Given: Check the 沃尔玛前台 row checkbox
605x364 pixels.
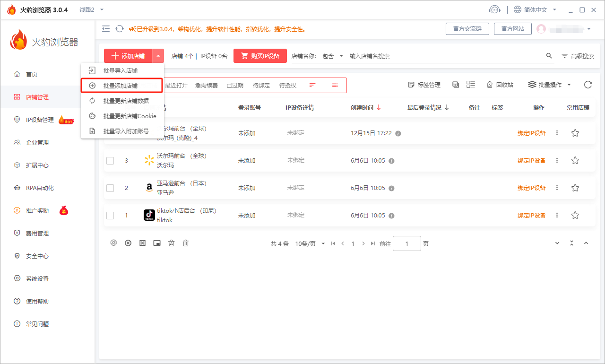Looking at the screenshot, I should pyautogui.click(x=110, y=160).
